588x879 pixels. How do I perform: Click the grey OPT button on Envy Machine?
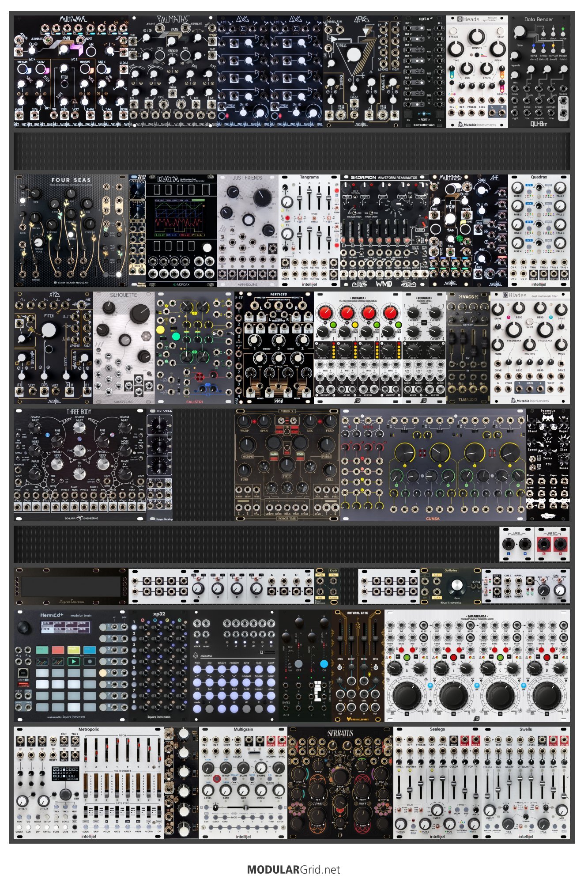click(299, 664)
